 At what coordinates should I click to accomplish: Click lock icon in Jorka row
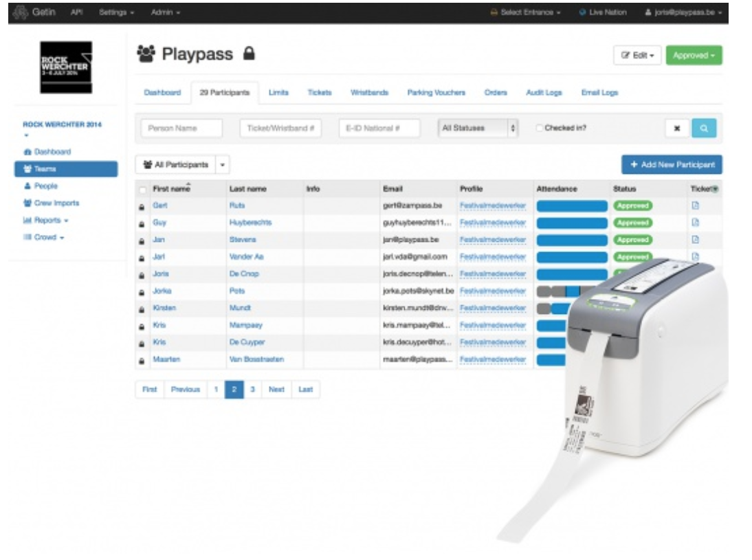[x=142, y=292]
